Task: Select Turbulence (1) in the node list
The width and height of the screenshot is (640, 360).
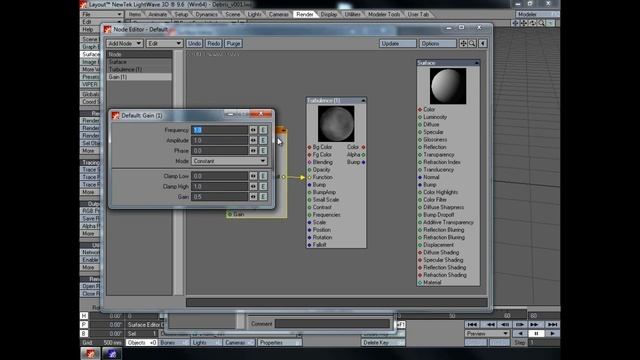Action: click(139, 69)
